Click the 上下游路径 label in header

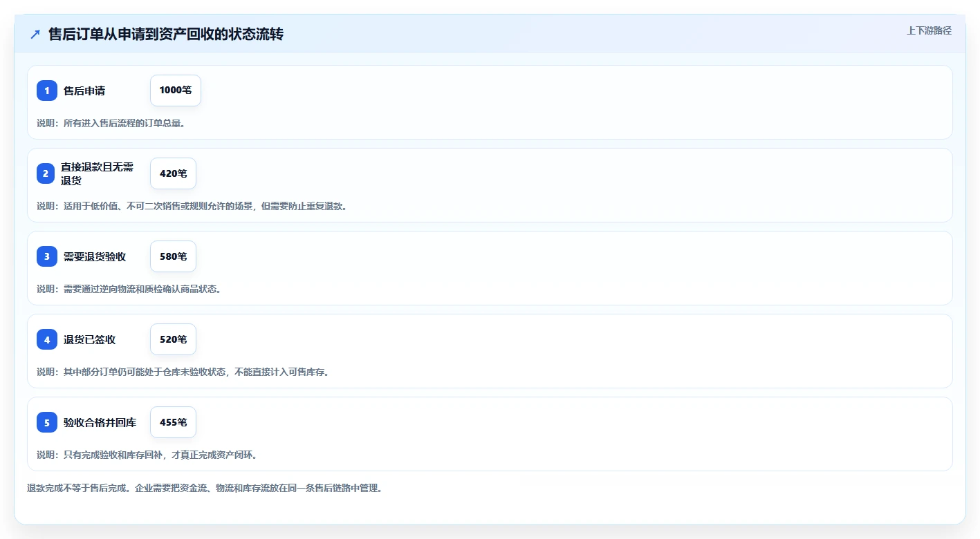pyautogui.click(x=929, y=30)
